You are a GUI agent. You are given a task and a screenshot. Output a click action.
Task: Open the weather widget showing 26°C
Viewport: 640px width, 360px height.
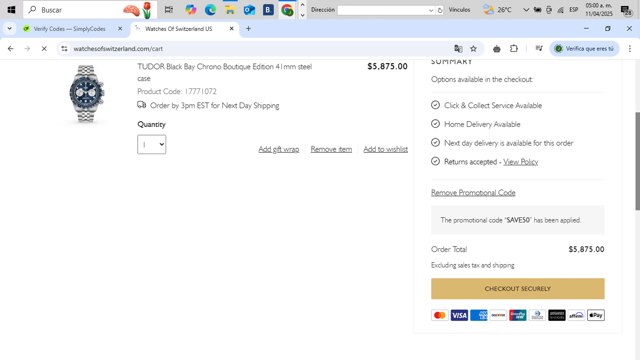(x=497, y=10)
